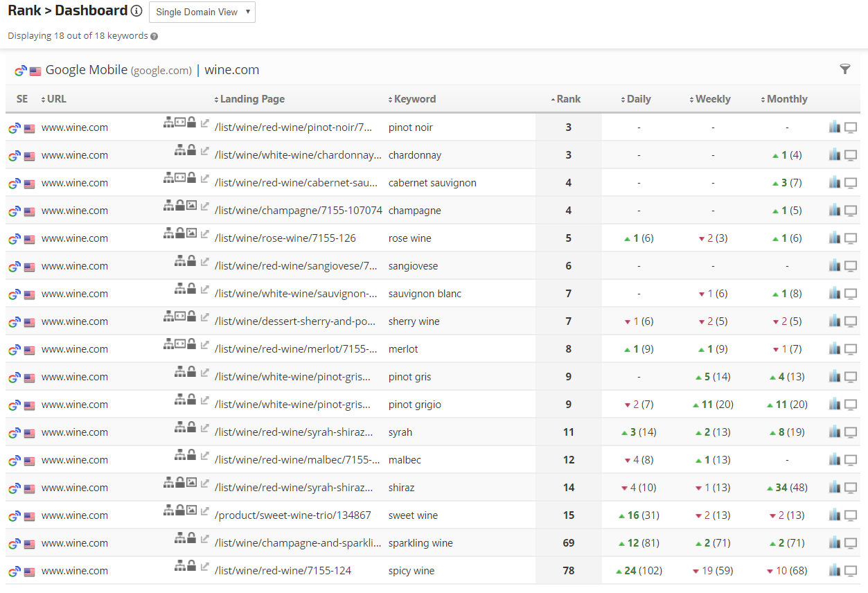Viewport: 868px width, 593px height.
Task: Open the sweet-wine-trio landing page link
Action: tap(292, 515)
